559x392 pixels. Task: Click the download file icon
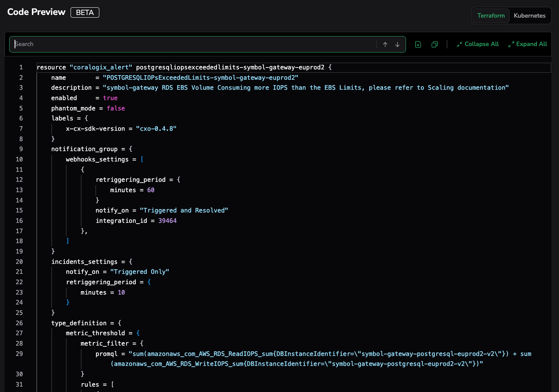[418, 44]
